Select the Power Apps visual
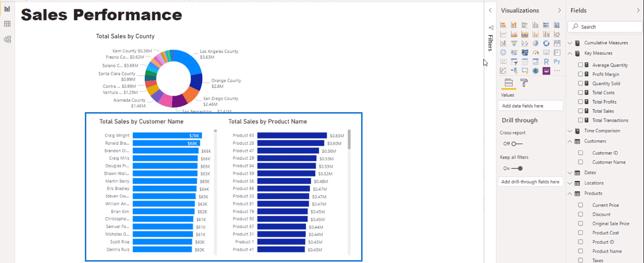The height and width of the screenshot is (263, 644). point(546,71)
